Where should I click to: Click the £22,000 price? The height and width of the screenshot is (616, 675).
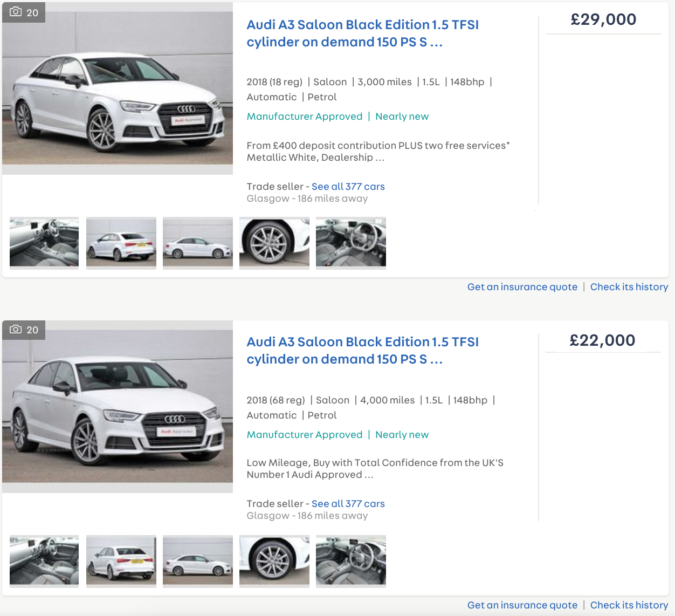pyautogui.click(x=603, y=340)
